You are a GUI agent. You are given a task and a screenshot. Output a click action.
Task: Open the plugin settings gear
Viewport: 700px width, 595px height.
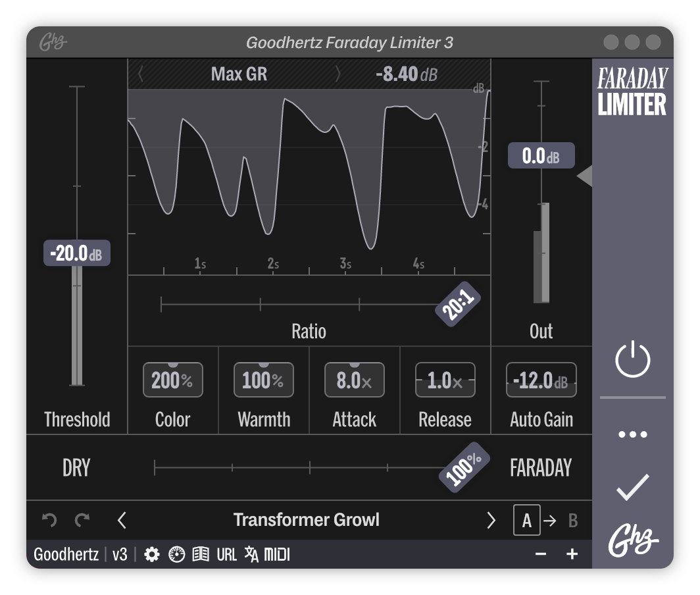pyautogui.click(x=153, y=555)
